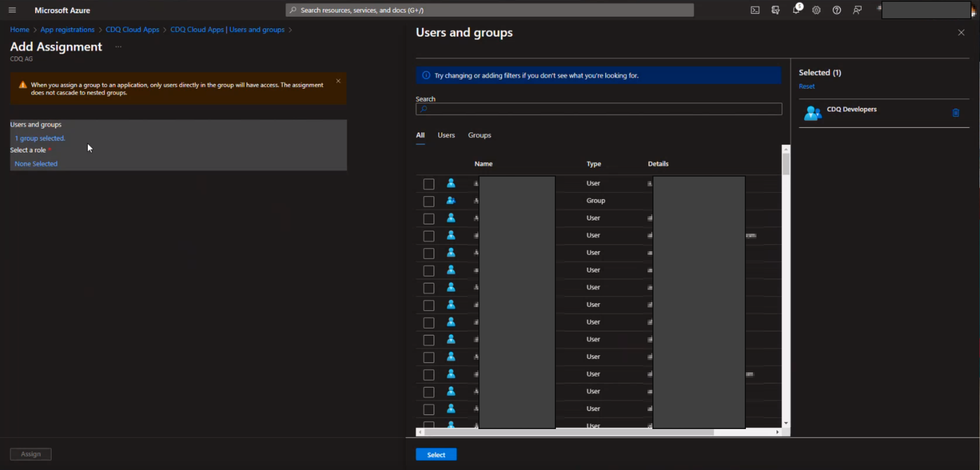Viewport: 980px width, 470px height.
Task: Click the list scrollbar down arrow
Action: 786,423
